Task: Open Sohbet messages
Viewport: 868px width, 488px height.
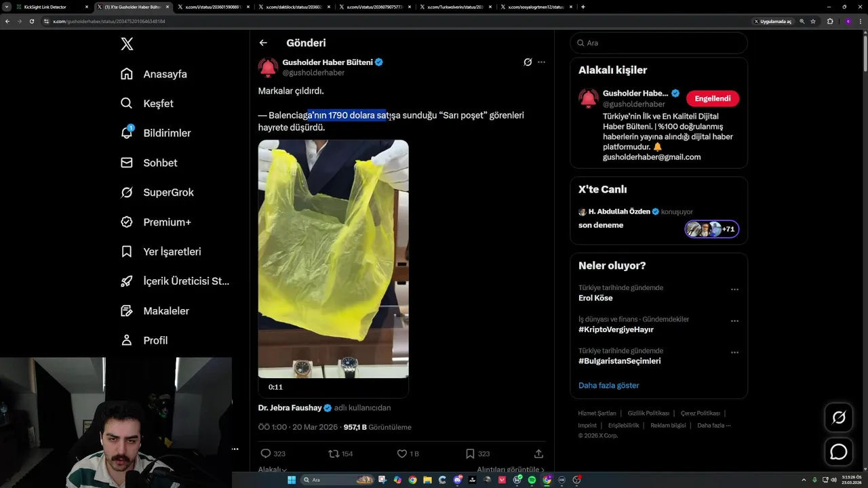Action: click(149, 163)
